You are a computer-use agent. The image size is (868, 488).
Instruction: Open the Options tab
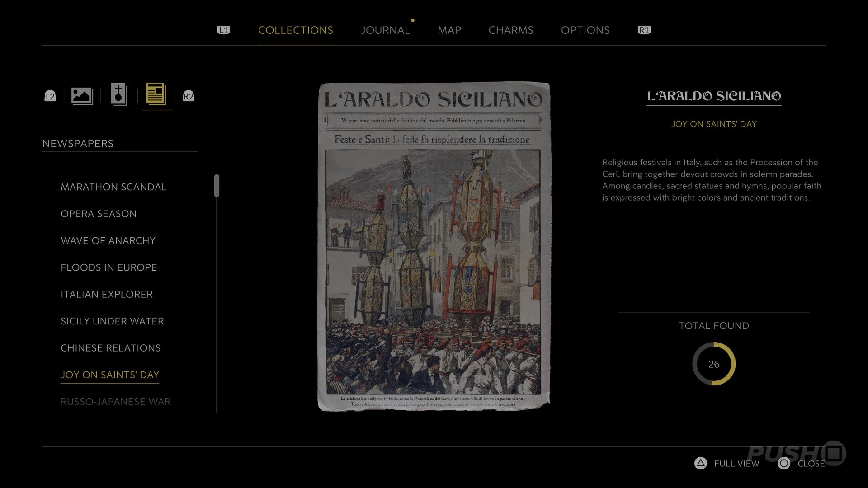585,30
